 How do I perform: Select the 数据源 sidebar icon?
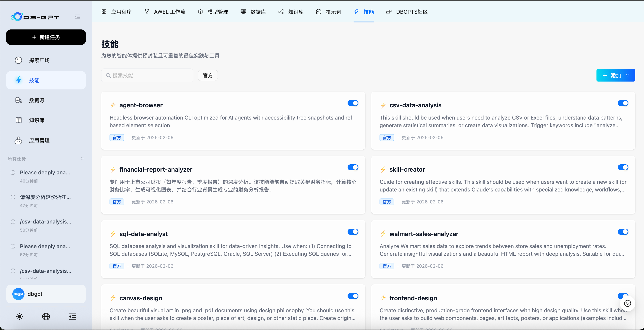click(18, 100)
